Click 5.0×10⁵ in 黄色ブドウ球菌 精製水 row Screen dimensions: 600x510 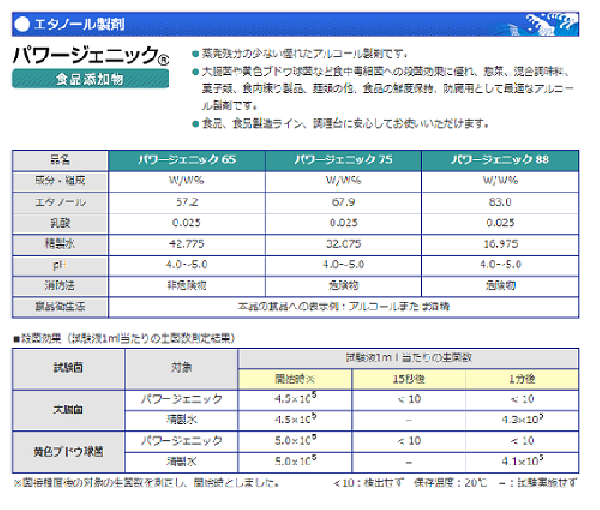[295, 461]
